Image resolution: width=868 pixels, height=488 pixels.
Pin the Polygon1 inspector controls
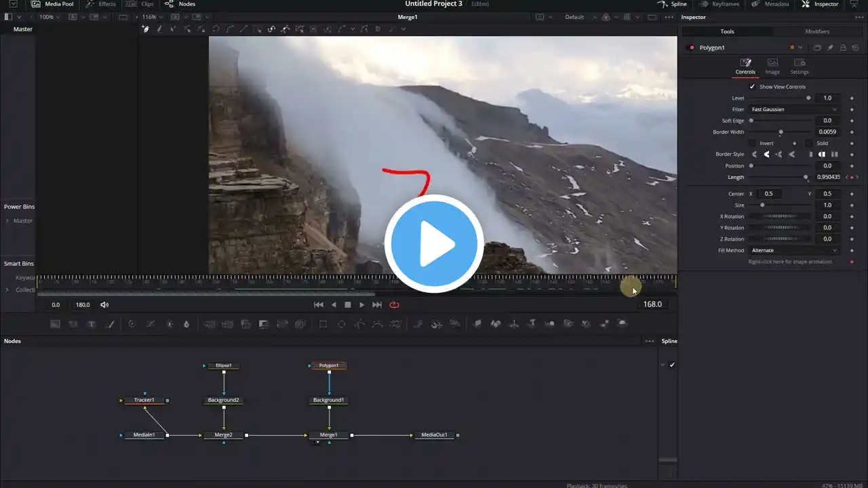tap(830, 47)
